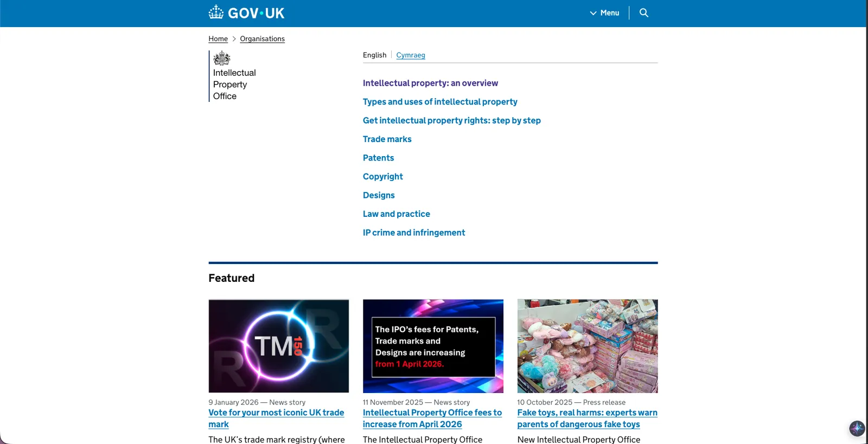This screenshot has height=444, width=868.
Task: Open Law and practice
Action: tap(397, 214)
